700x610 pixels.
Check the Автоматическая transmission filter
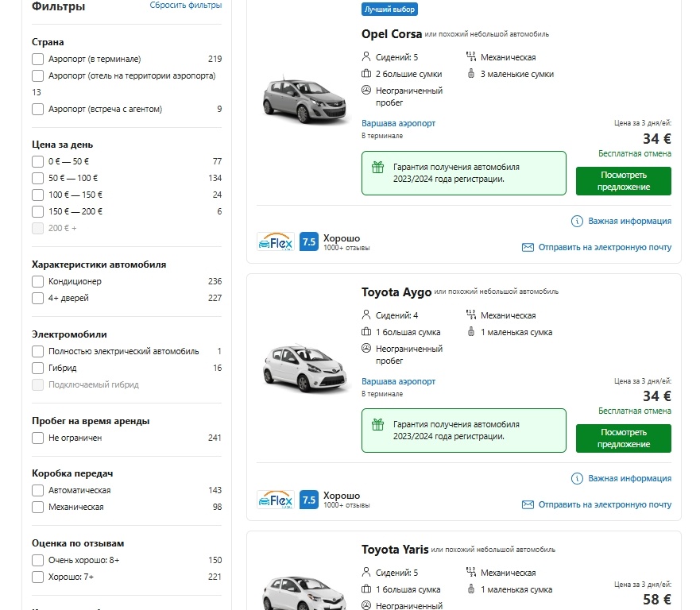click(x=36, y=490)
